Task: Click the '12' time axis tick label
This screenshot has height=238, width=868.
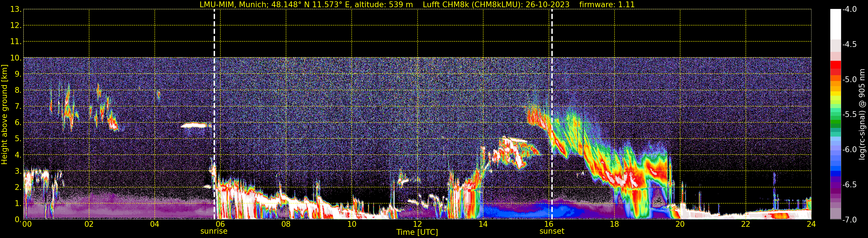Action: [x=417, y=224]
